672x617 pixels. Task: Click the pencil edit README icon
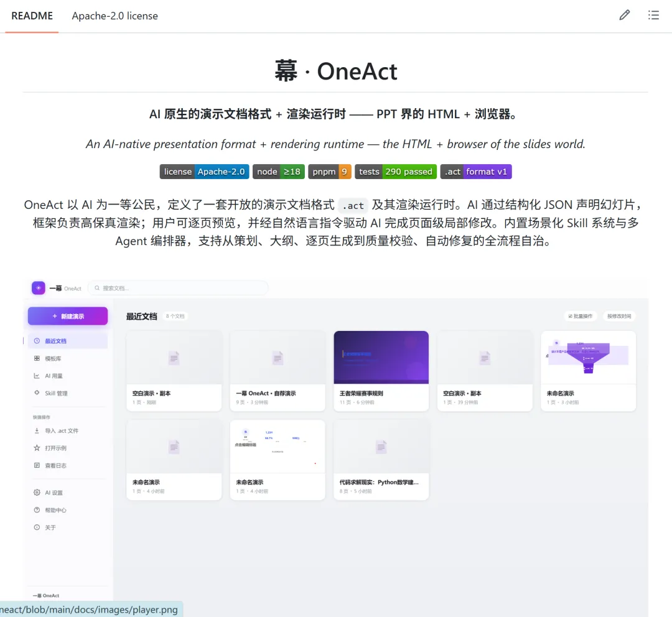coord(625,16)
